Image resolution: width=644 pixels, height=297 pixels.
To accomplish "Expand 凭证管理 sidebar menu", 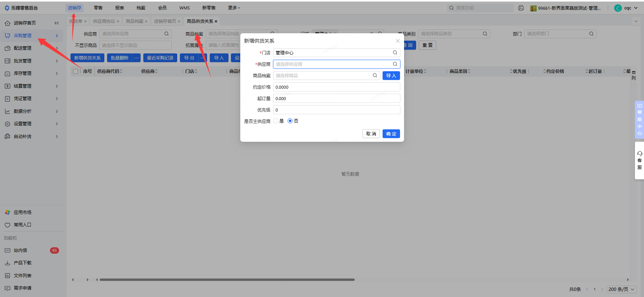I will (32, 98).
